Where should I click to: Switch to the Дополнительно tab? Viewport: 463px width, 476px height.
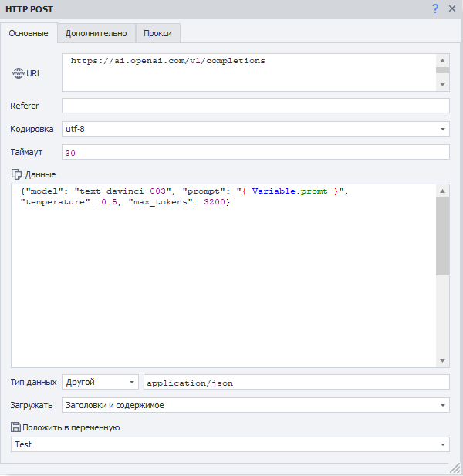coord(96,33)
